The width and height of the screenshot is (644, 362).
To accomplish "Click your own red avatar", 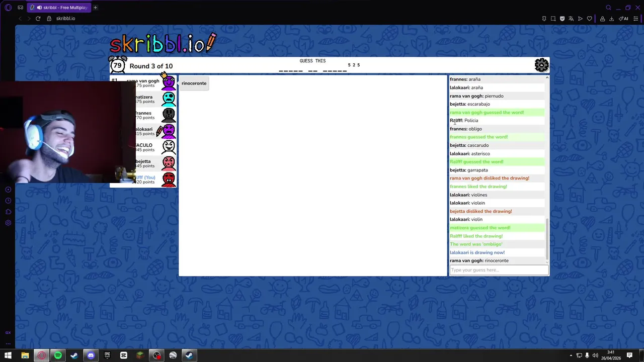I will (169, 179).
